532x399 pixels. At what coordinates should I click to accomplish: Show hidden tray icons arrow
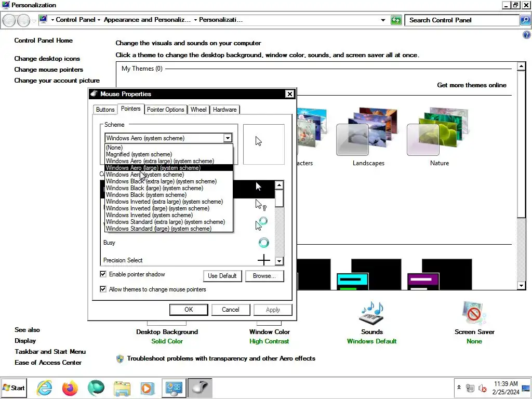tap(459, 388)
